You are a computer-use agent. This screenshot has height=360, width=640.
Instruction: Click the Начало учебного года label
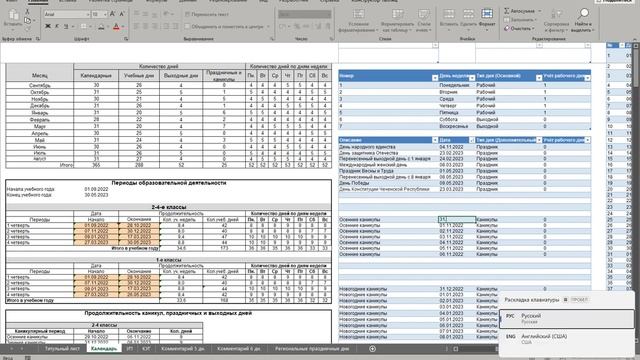point(31,189)
